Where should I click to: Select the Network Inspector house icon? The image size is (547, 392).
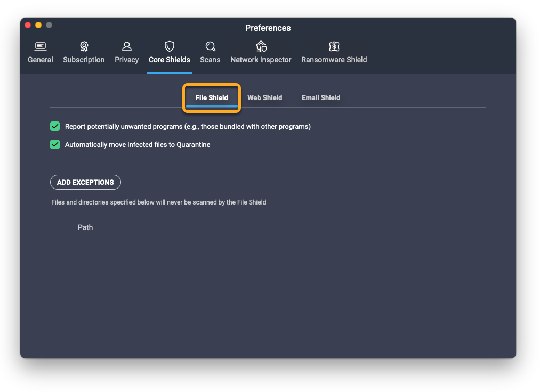coord(261,46)
